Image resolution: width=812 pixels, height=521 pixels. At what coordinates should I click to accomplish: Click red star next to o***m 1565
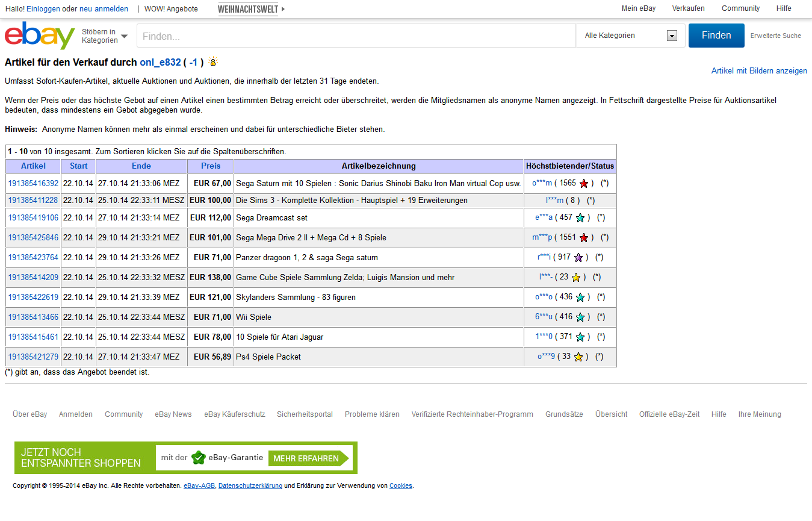tap(583, 184)
